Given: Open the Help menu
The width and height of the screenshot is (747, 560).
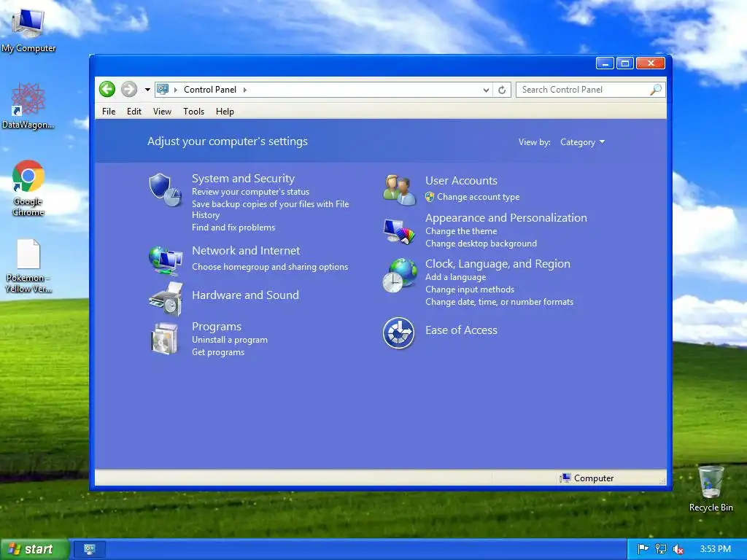Looking at the screenshot, I should tap(225, 112).
